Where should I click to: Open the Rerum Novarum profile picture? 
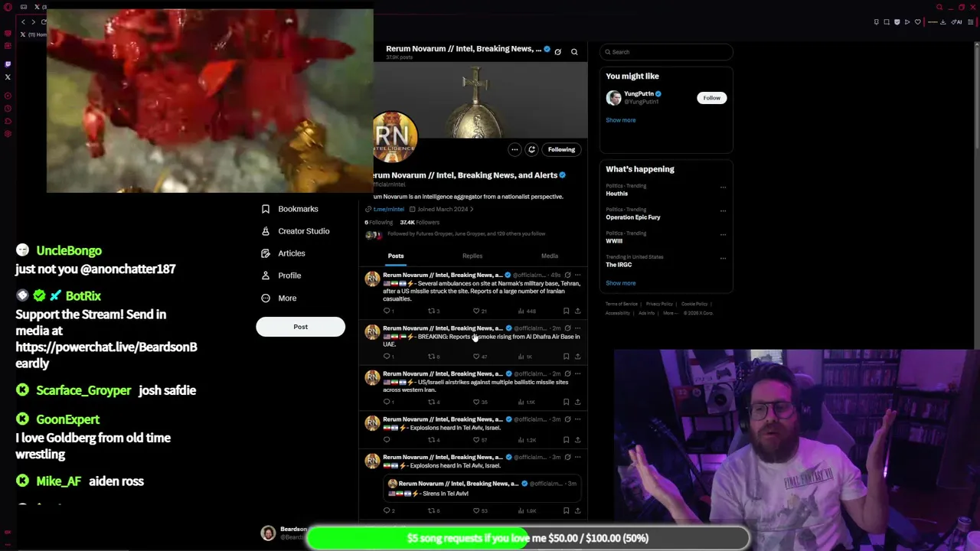click(x=394, y=137)
